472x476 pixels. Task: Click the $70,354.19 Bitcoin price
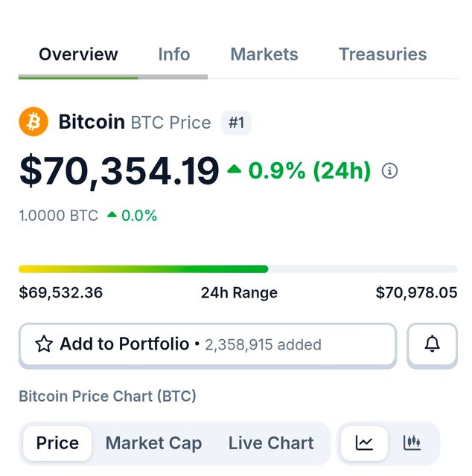click(119, 171)
